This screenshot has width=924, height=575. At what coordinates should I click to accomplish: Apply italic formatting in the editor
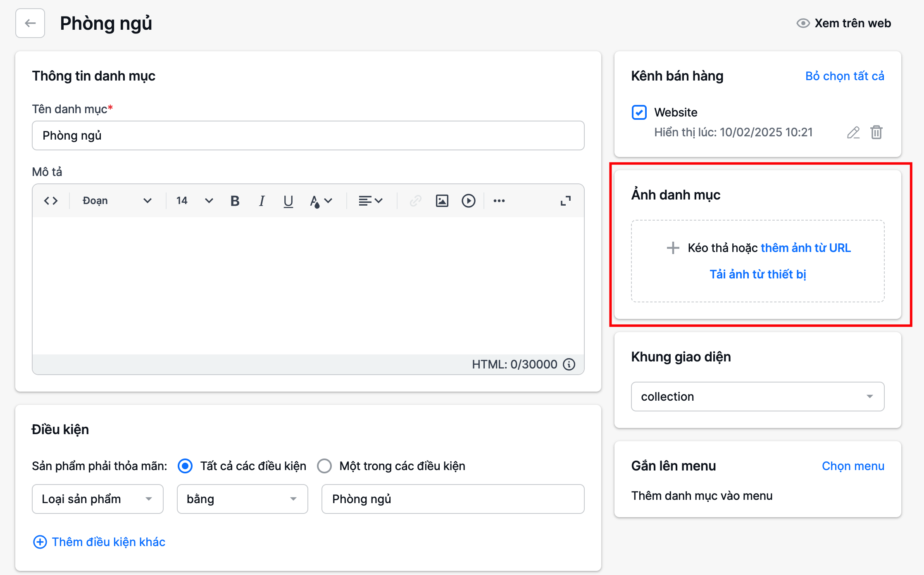(262, 201)
